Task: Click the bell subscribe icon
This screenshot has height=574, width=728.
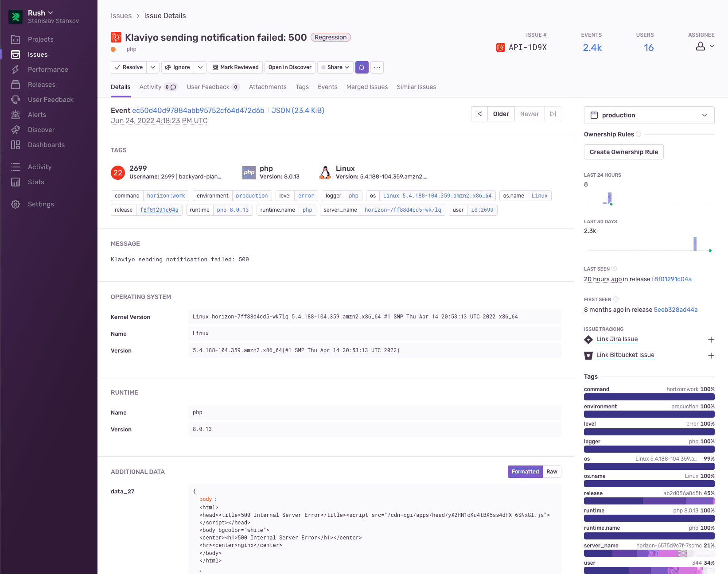Action: tap(362, 67)
